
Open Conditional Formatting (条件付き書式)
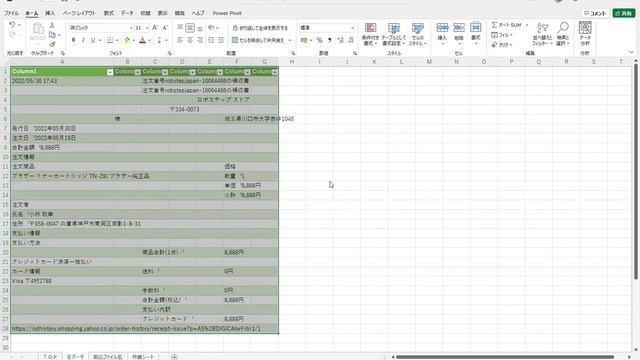coord(371,34)
